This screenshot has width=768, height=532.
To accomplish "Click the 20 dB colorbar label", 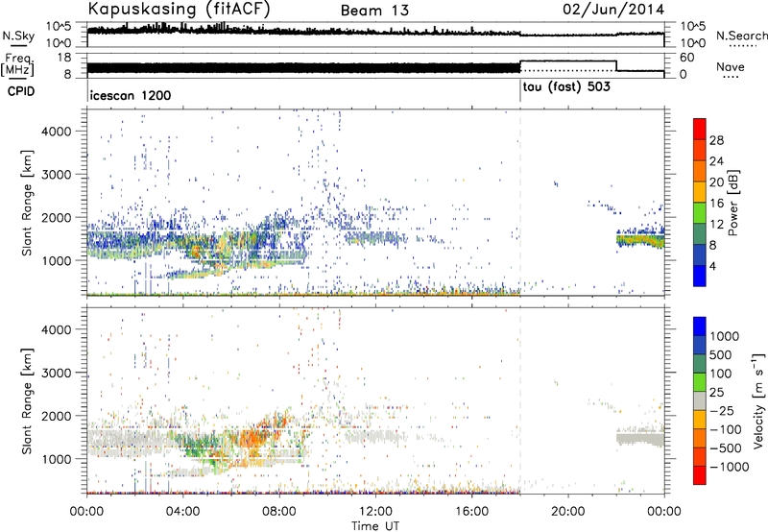I will pos(716,182).
